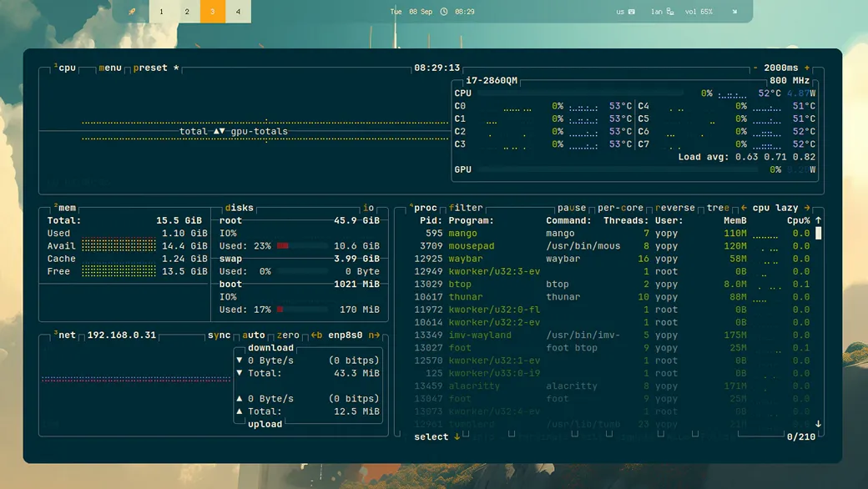Toggle network "auto" scaling
This screenshot has height=489, width=868.
click(x=254, y=335)
